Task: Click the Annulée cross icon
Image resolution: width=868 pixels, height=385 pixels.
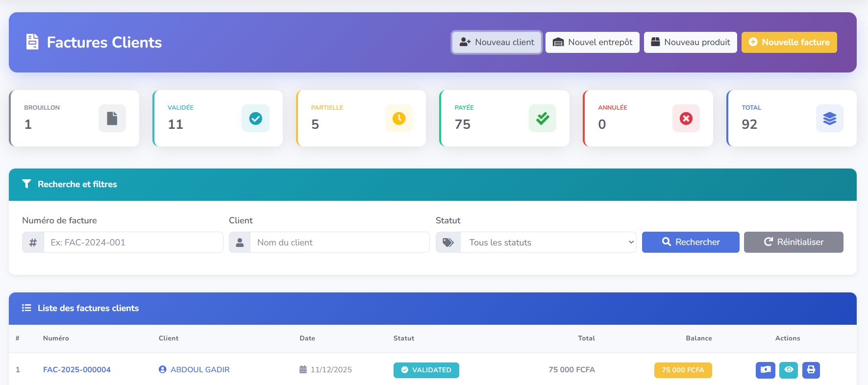Action: tap(686, 119)
